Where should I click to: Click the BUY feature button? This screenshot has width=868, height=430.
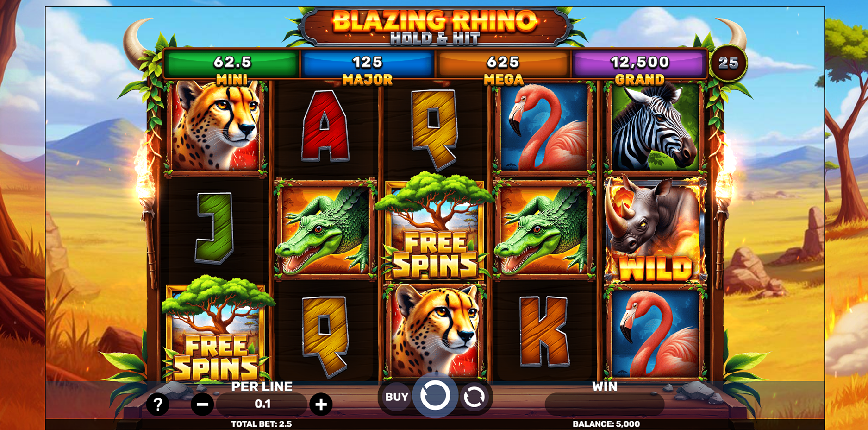pyautogui.click(x=397, y=397)
